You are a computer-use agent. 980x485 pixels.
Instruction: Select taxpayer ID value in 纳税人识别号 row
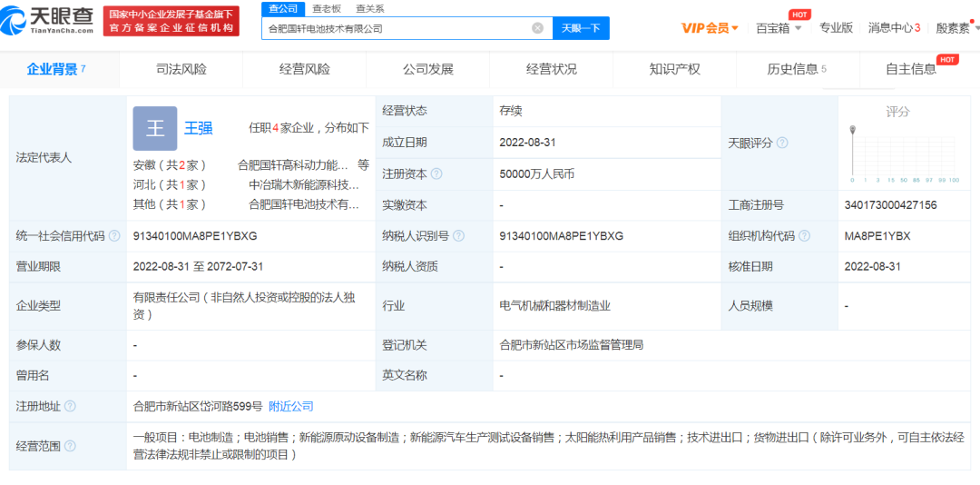pyautogui.click(x=562, y=236)
